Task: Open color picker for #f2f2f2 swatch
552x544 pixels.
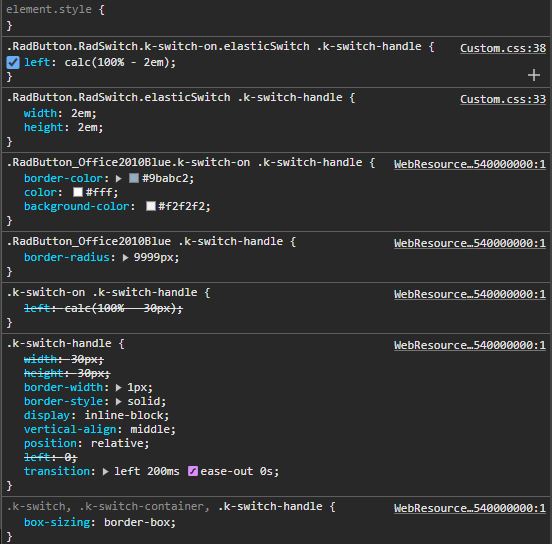Action: coord(151,206)
